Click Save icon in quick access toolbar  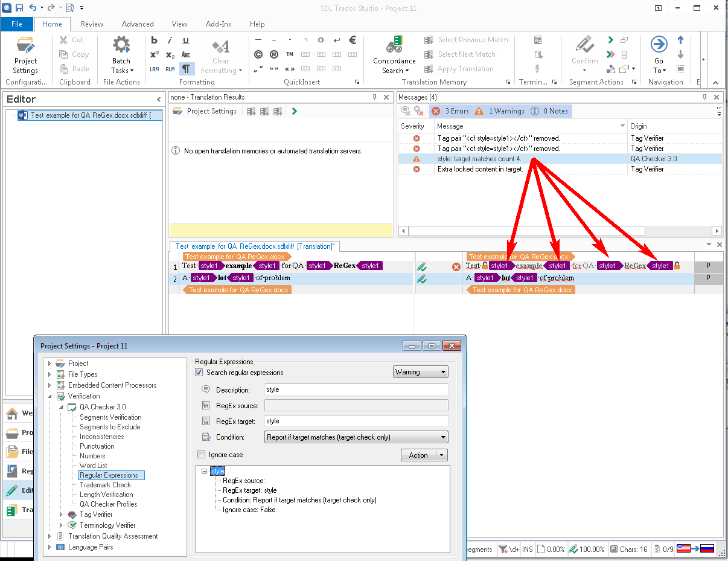(19, 8)
